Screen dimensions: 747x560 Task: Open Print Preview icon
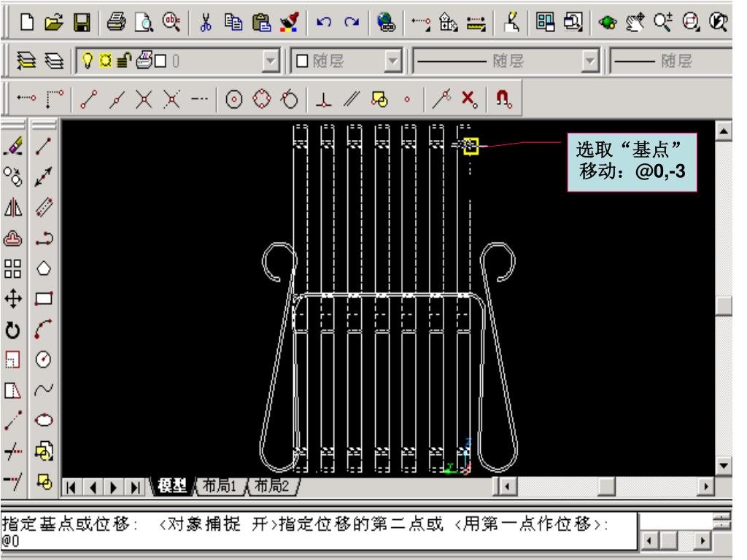click(144, 23)
